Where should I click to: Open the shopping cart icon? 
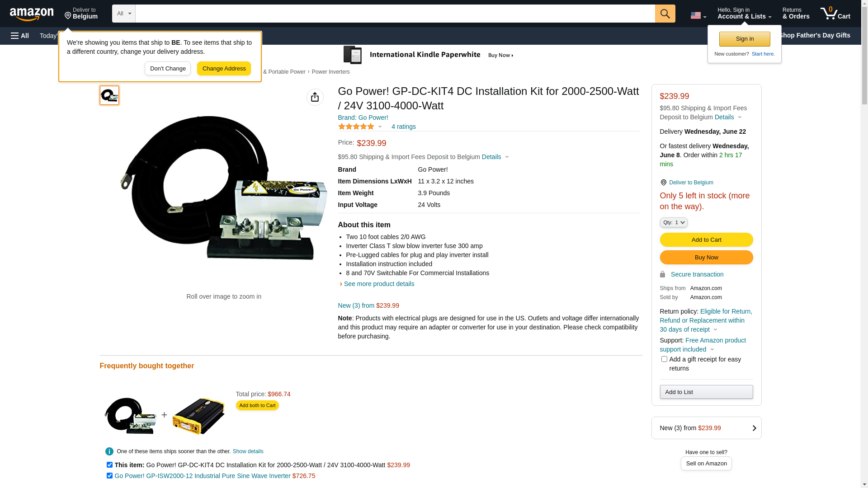835,14
